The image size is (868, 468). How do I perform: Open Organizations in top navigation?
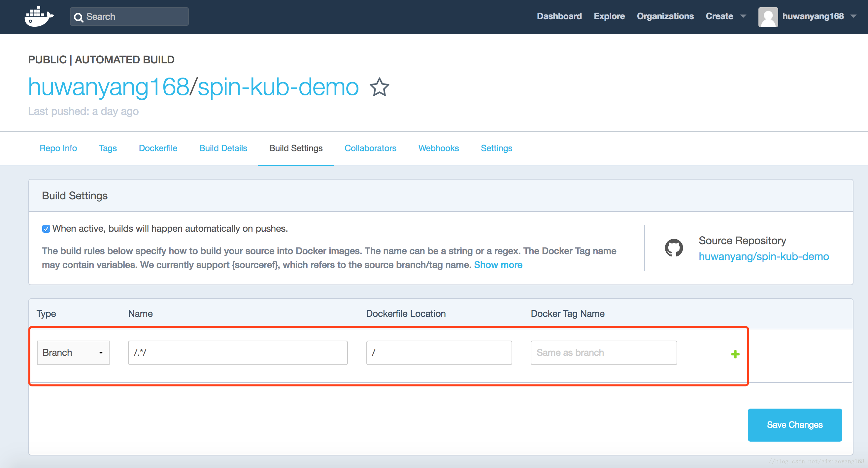click(665, 16)
